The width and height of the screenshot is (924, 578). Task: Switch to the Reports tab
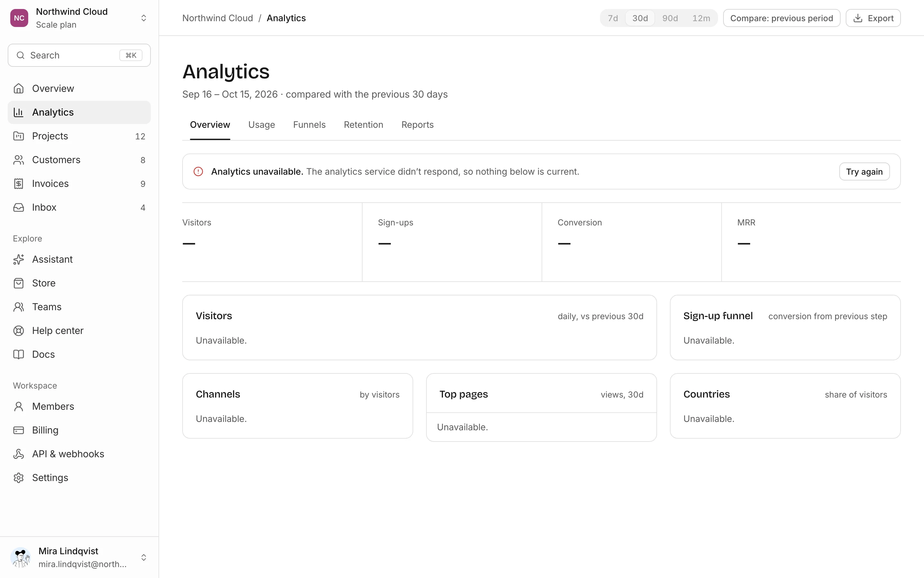[x=417, y=125]
